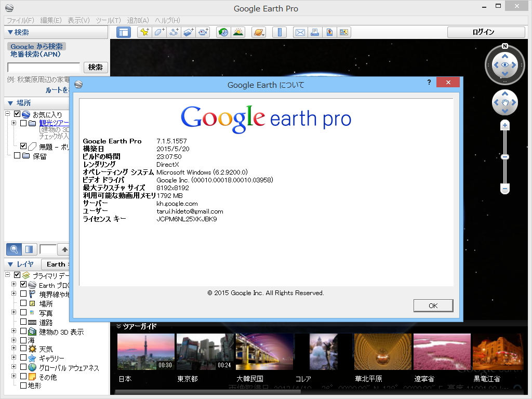Image resolution: width=532 pixels, height=399 pixels.
Task: Start recording a tour
Action: [x=203, y=32]
